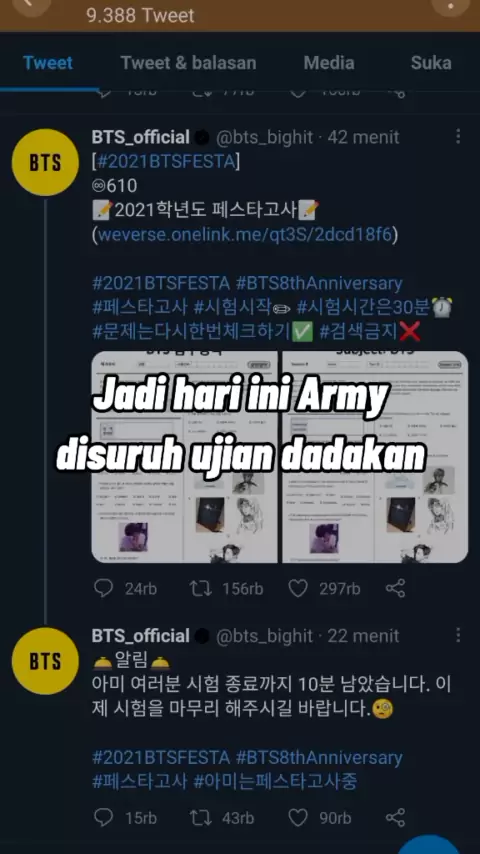The image size is (480, 854).
Task: Open more options on the 42 menit tweet
Action: (458, 137)
